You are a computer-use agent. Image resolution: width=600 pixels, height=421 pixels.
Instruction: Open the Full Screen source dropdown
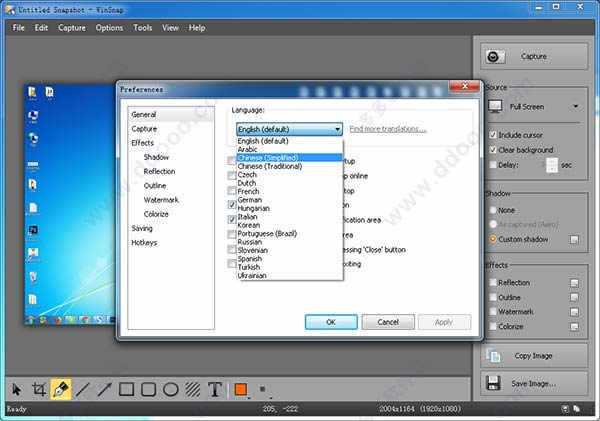click(x=534, y=107)
